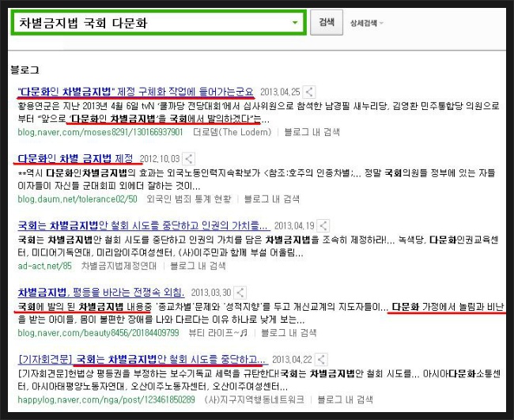Open blog name 더로뎀(The Lodem)

pos(232,132)
